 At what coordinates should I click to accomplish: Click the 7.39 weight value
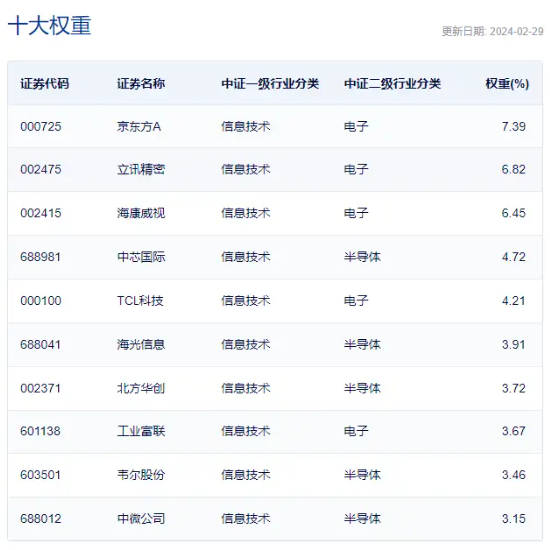point(514,127)
